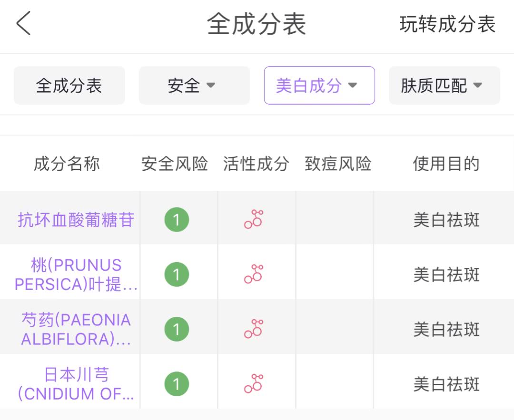The width and height of the screenshot is (514, 420).
Task: Open ingredient 抗坏血酸葡糖苷 details
Action: coord(76,220)
